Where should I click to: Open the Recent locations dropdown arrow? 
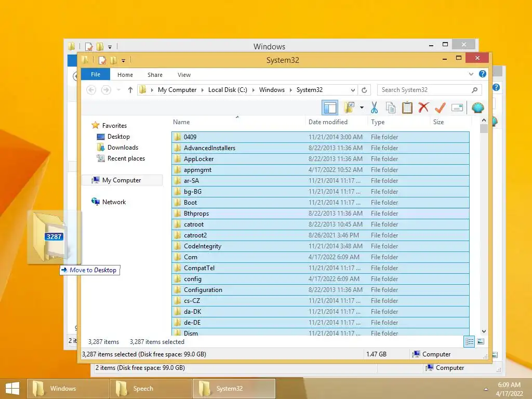[x=118, y=90]
